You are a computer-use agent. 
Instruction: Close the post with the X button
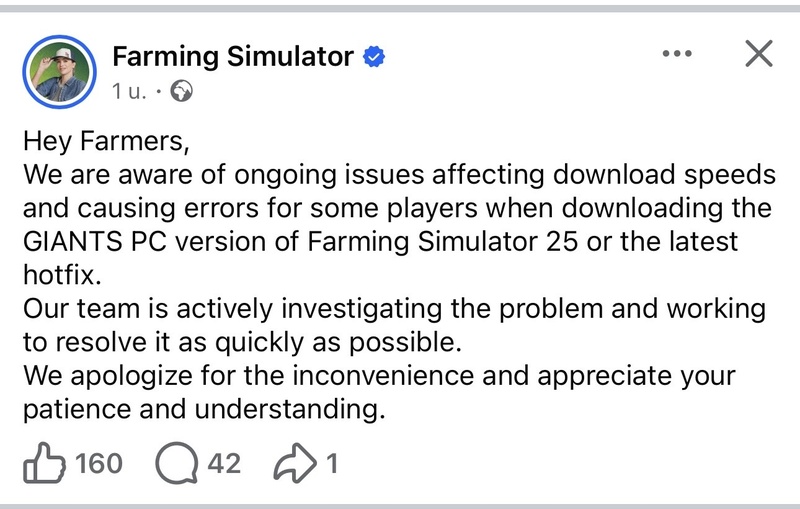click(760, 54)
